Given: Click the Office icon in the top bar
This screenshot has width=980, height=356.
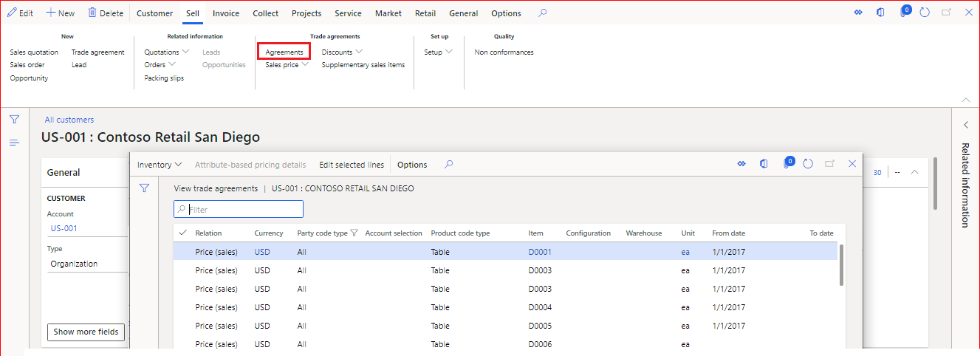Looking at the screenshot, I should (880, 13).
